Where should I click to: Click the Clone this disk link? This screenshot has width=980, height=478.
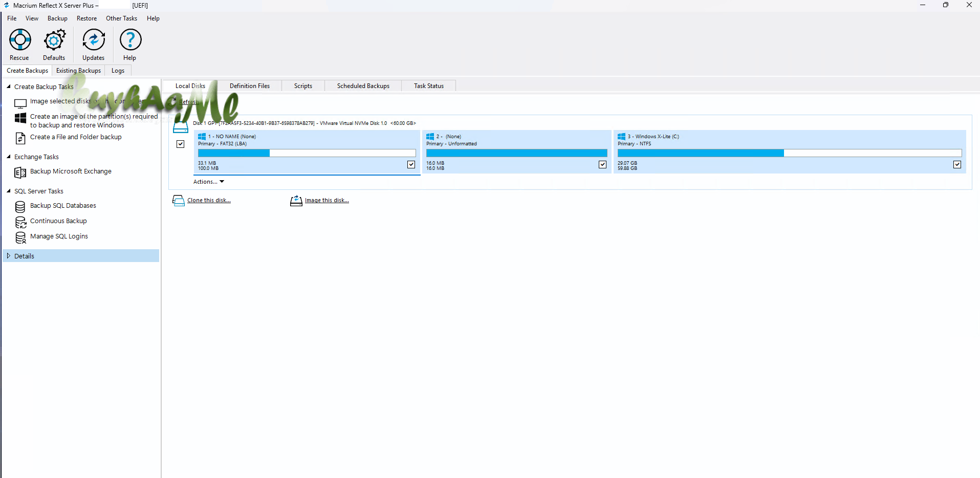[x=209, y=201]
